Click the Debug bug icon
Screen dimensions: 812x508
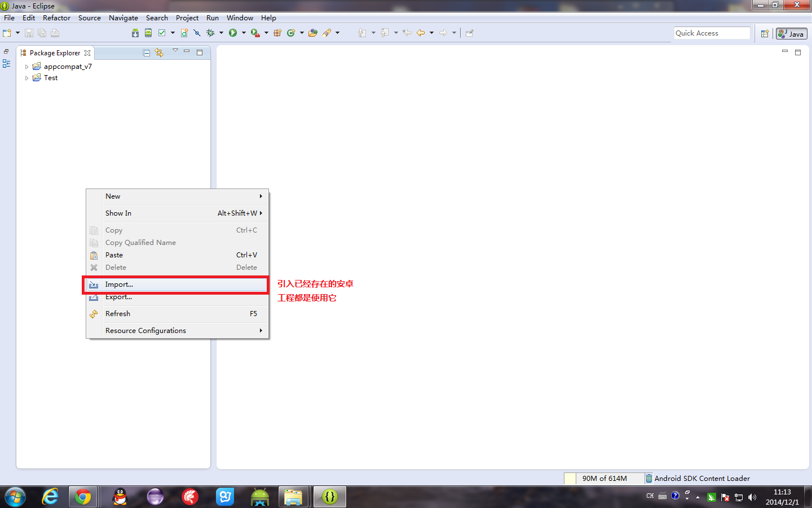click(210, 33)
